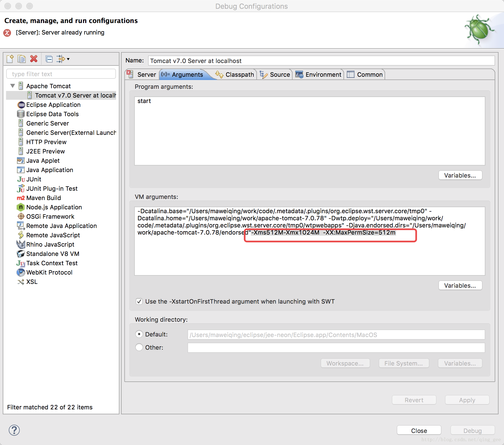Image resolution: width=504 pixels, height=445 pixels.
Task: Click inside the Program arguments text area
Action: [x=310, y=131]
